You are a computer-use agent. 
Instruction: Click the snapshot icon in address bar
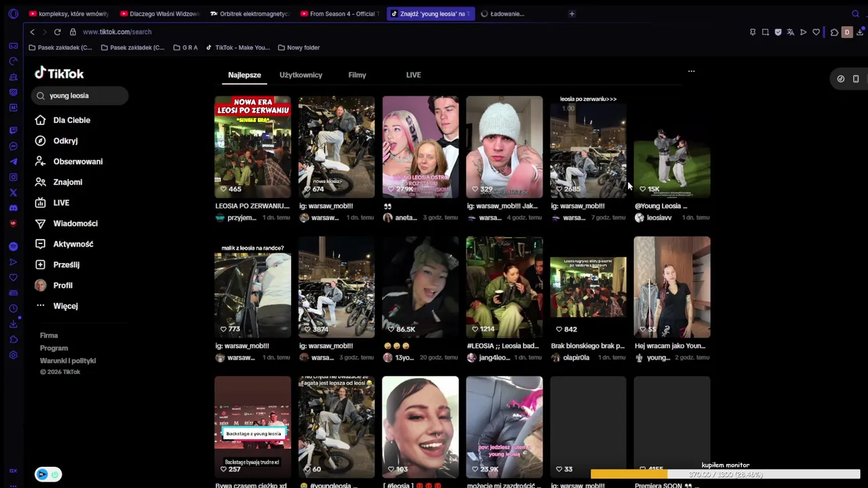[766, 32]
